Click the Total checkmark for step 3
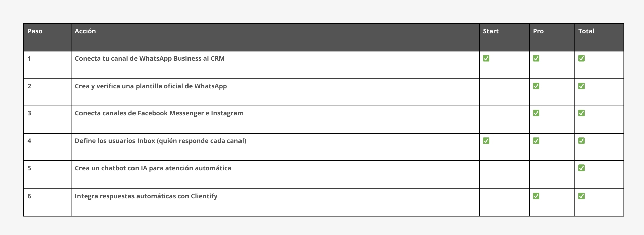The width and height of the screenshot is (644, 235). tap(581, 113)
